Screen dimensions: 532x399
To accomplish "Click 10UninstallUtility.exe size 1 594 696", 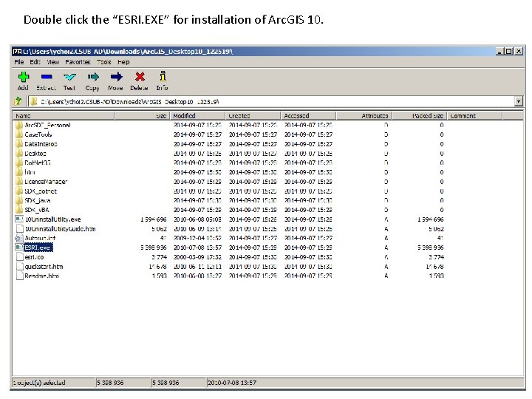I will pos(154,219).
